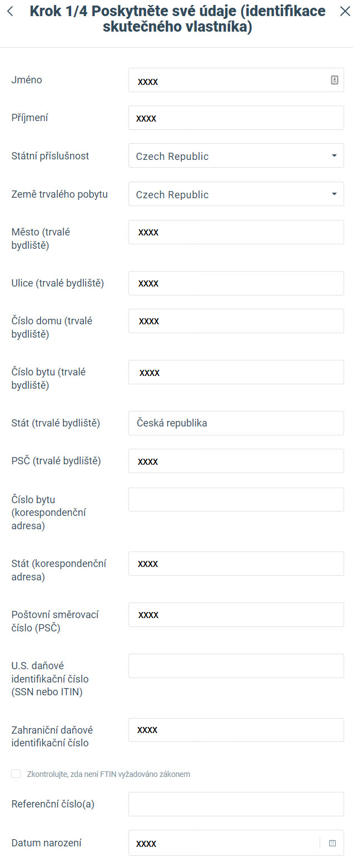Screen dimensions: 353x868
Task: Focus Číslo bytu (trvalé bydliště) field
Action: click(236, 372)
